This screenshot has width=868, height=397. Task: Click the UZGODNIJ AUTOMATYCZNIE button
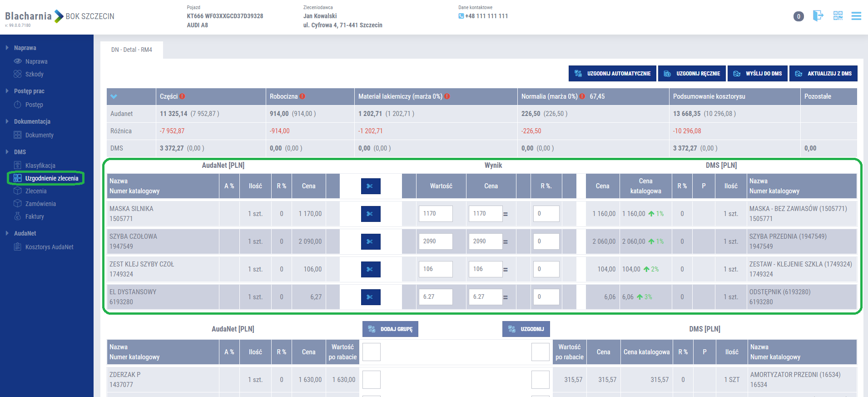(x=612, y=74)
